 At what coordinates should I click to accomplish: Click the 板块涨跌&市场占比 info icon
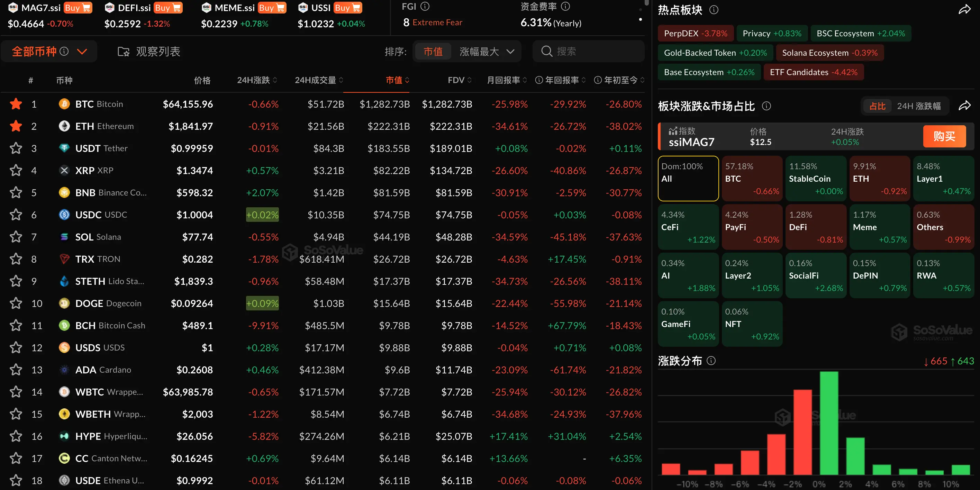click(766, 106)
